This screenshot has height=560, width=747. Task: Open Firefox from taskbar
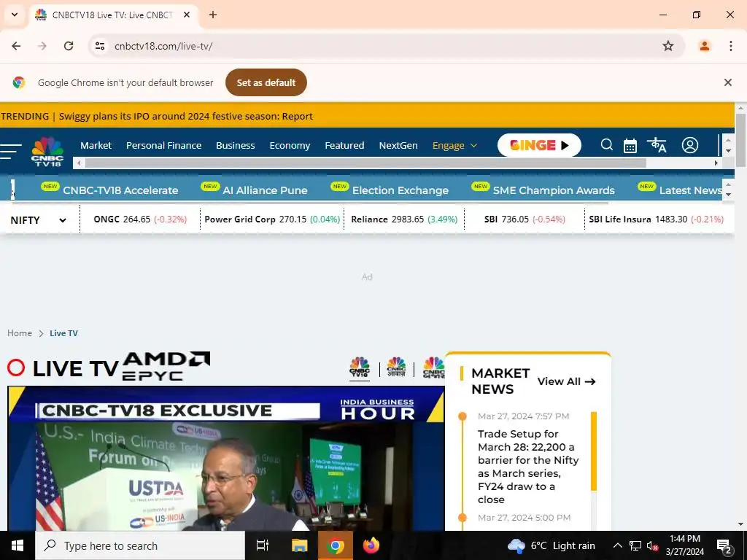(371, 545)
